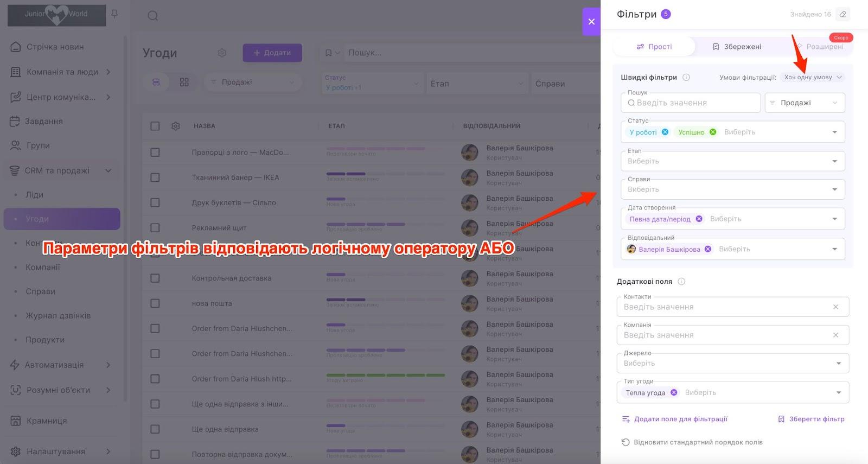
Task: Select Ліди under CRM
Action: (34, 194)
